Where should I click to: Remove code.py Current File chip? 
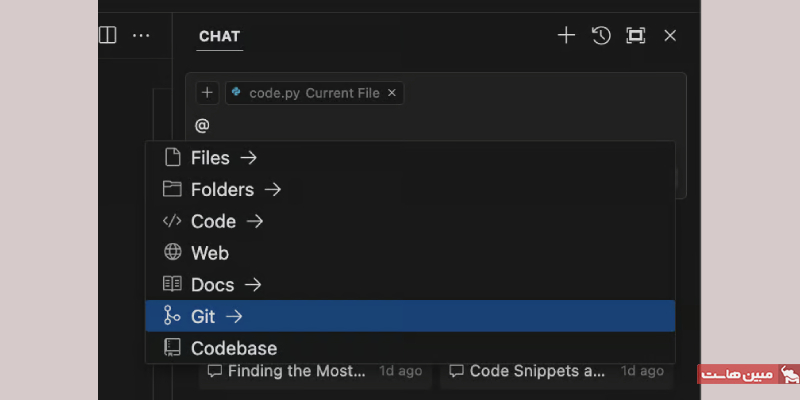(392, 93)
